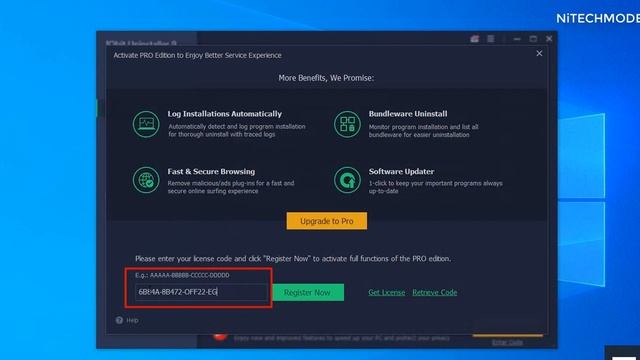This screenshot has height=360, width=640.
Task: Click the Bundleware Uninstall icon
Action: pyautogui.click(x=347, y=124)
